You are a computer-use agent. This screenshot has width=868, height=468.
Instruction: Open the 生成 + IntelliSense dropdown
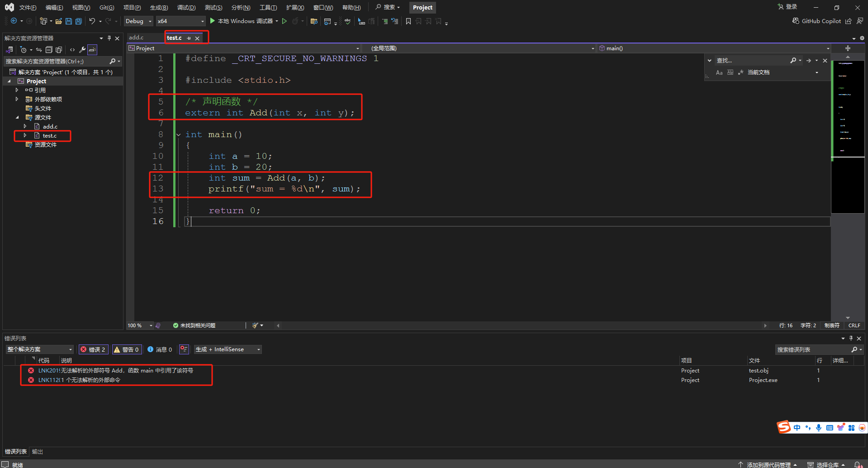click(x=228, y=349)
